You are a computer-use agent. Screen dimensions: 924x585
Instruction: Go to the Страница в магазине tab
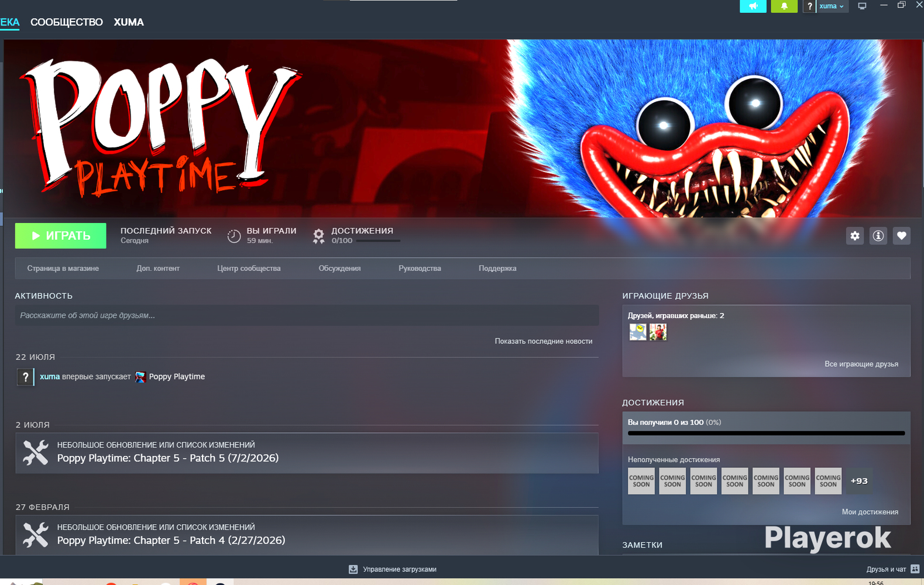coord(63,269)
